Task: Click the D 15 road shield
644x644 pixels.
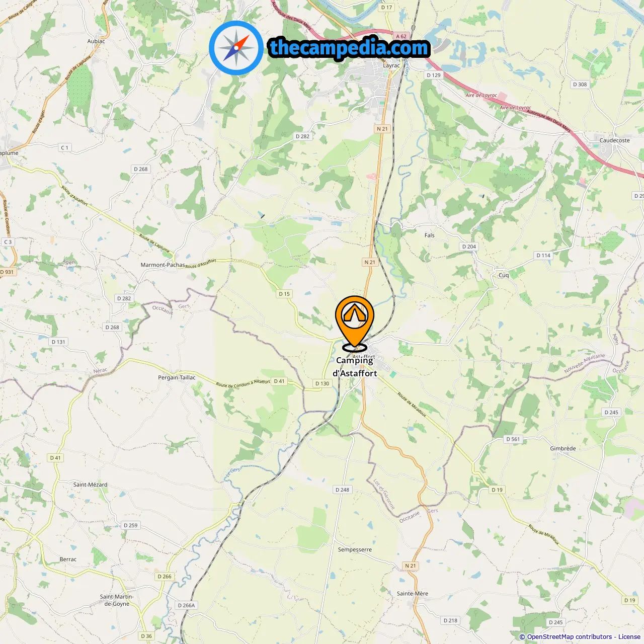Action: coord(284,294)
